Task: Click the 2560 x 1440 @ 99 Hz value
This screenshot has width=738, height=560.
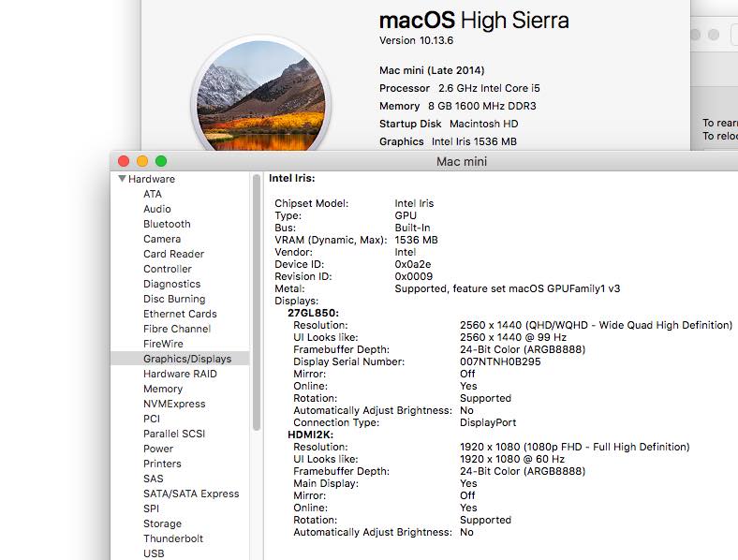Action: (x=513, y=337)
